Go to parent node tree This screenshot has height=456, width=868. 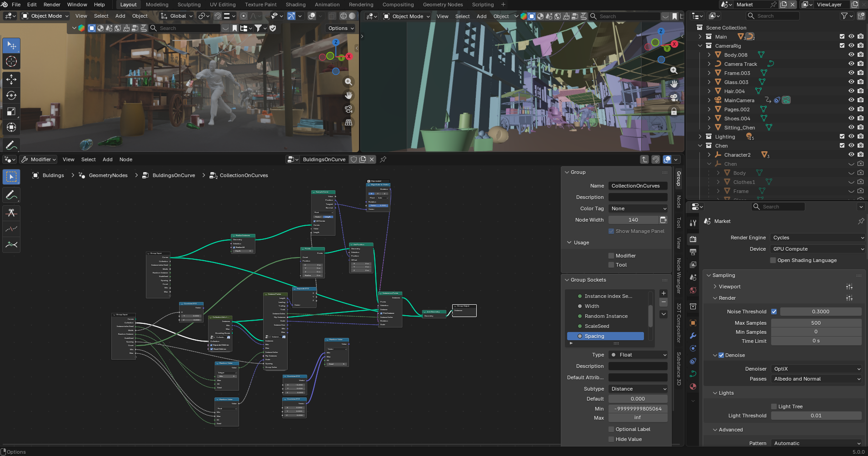point(644,159)
